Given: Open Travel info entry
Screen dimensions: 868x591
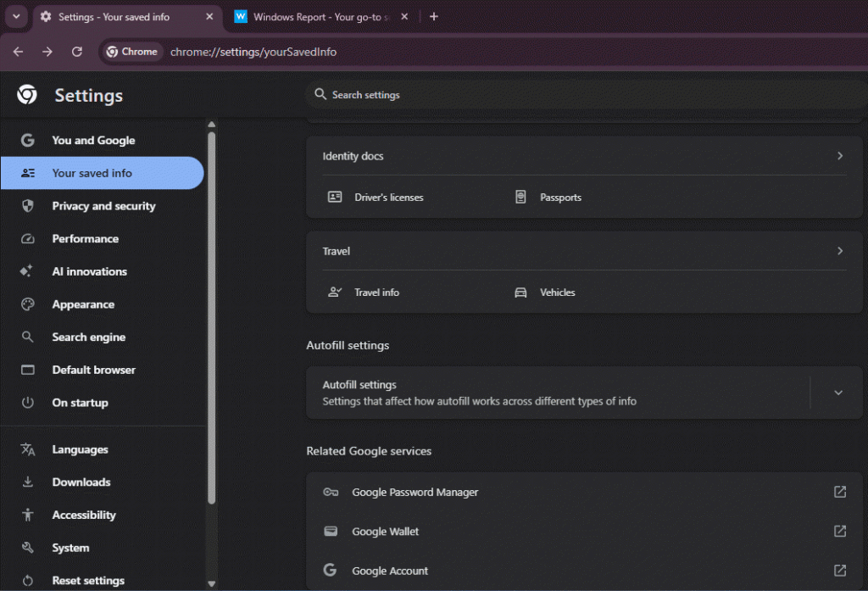Looking at the screenshot, I should 376,292.
